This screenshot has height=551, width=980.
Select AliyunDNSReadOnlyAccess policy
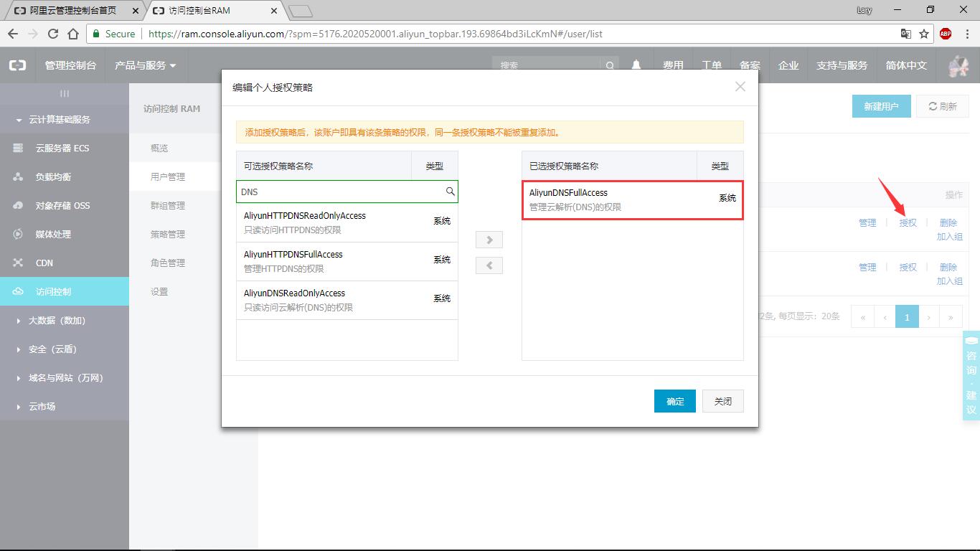click(x=347, y=300)
